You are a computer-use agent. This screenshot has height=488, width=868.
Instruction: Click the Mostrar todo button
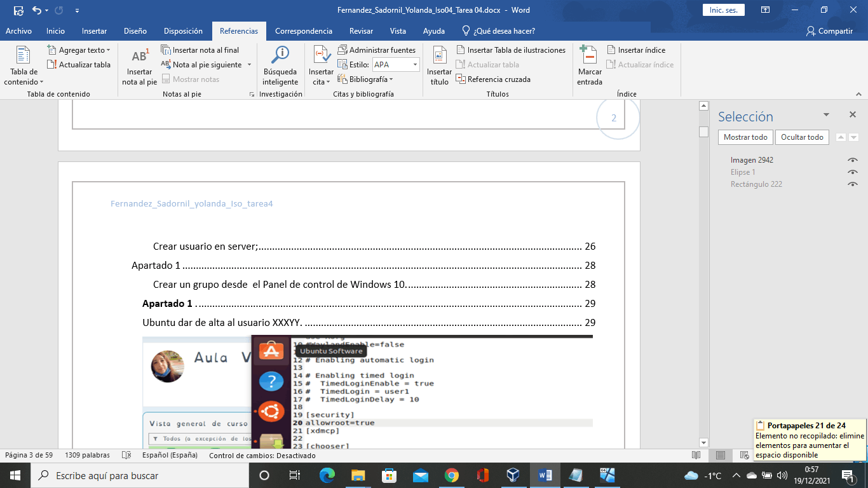(x=746, y=137)
